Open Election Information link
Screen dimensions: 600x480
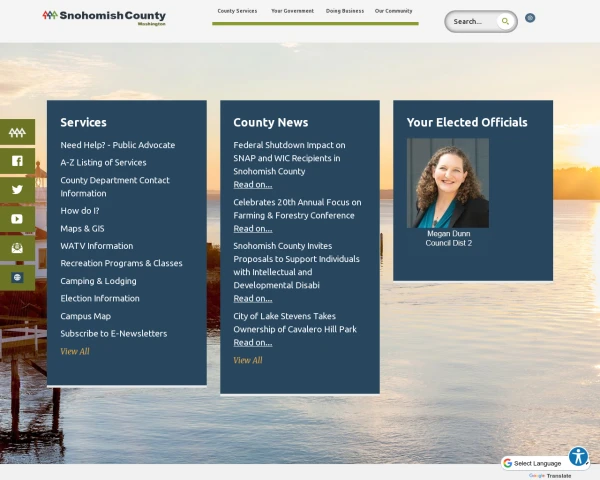point(100,299)
